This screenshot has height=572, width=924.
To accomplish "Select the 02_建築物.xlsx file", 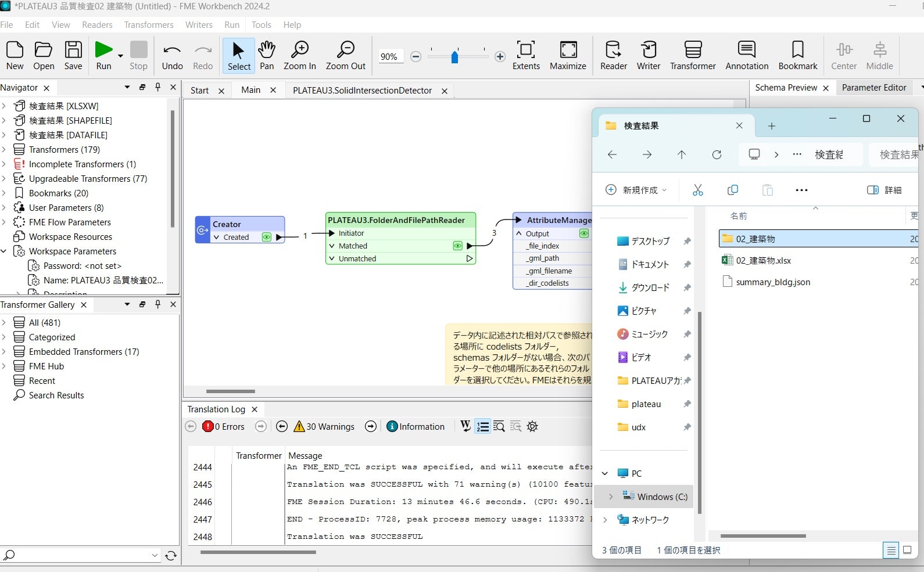I will tap(764, 261).
